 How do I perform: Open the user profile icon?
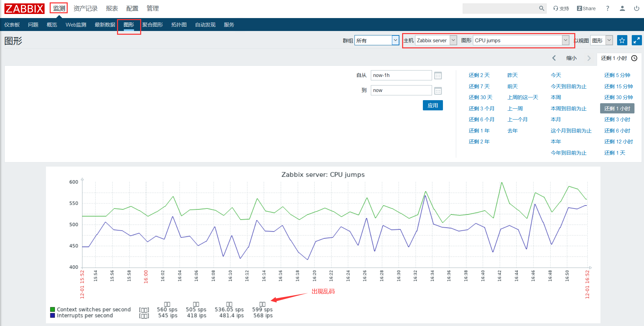(x=622, y=9)
